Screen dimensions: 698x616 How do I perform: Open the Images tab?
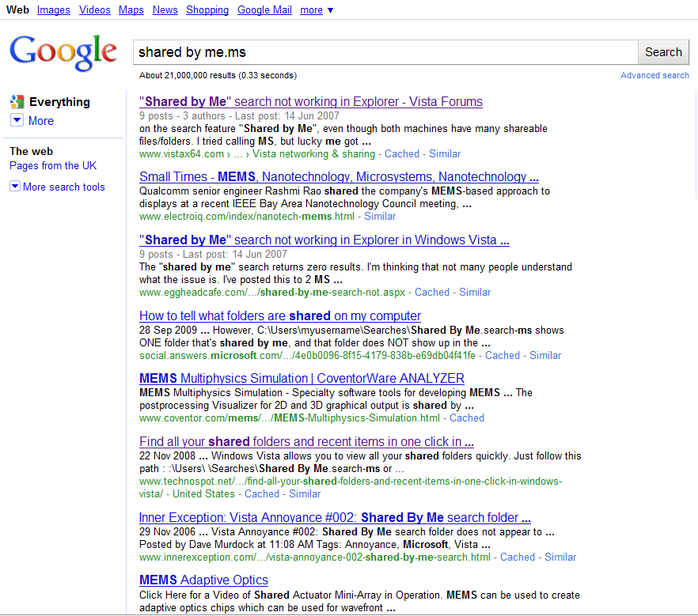tap(54, 9)
